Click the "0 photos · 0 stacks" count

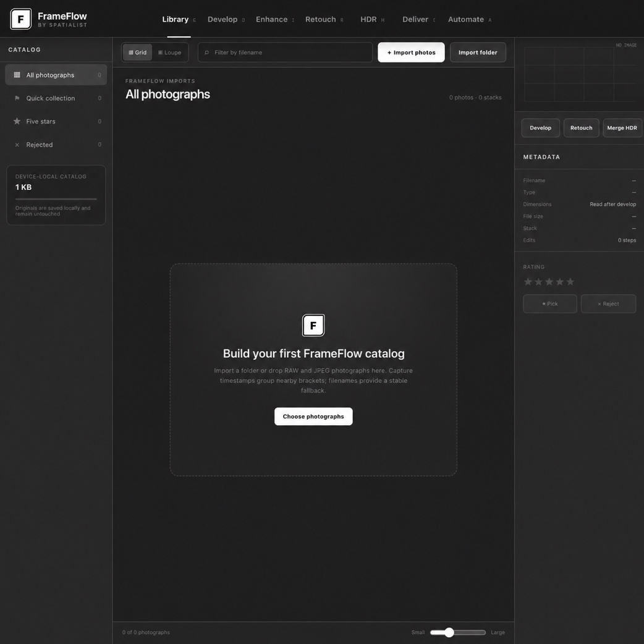click(x=475, y=97)
